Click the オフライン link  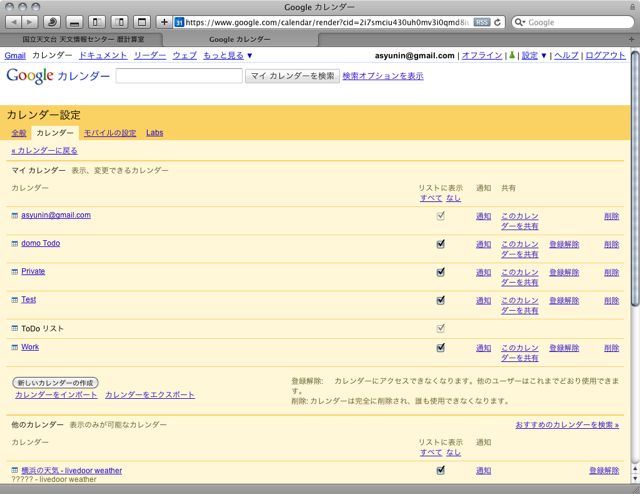click(482, 56)
